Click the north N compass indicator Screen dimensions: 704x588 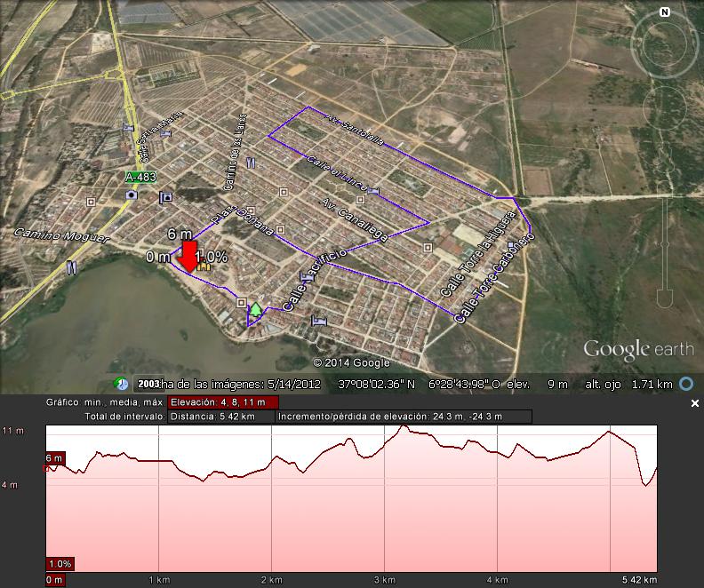664,12
